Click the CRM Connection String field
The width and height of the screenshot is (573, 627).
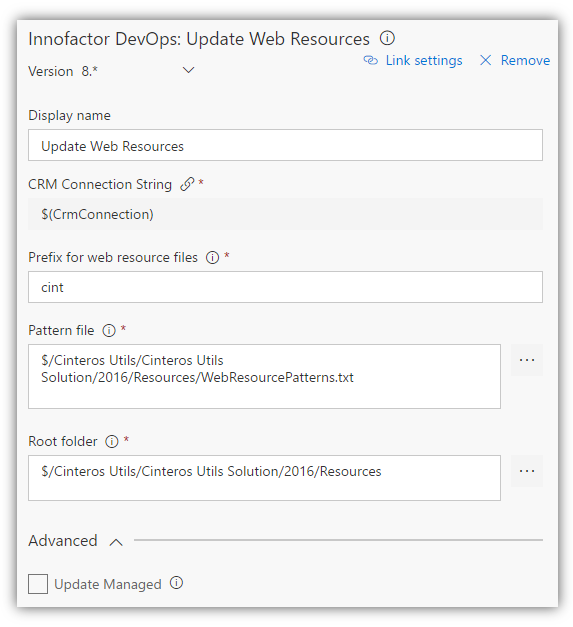click(285, 214)
